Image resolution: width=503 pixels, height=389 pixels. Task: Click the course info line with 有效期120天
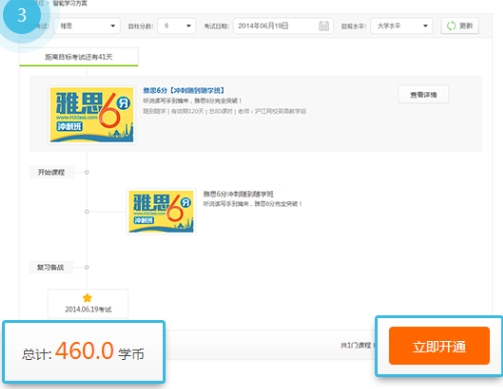click(x=224, y=111)
